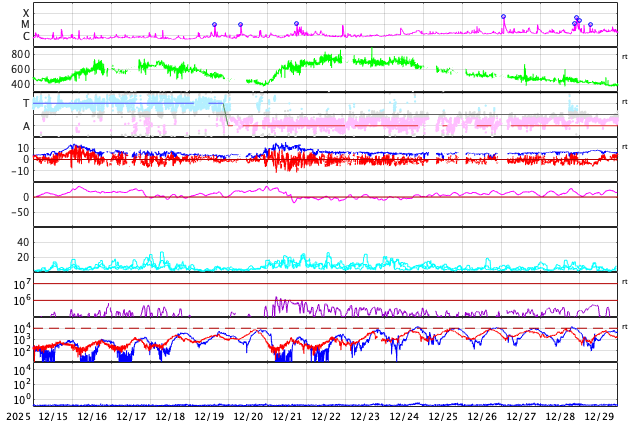
Task: Click the A label on third panel
Action: point(26,126)
